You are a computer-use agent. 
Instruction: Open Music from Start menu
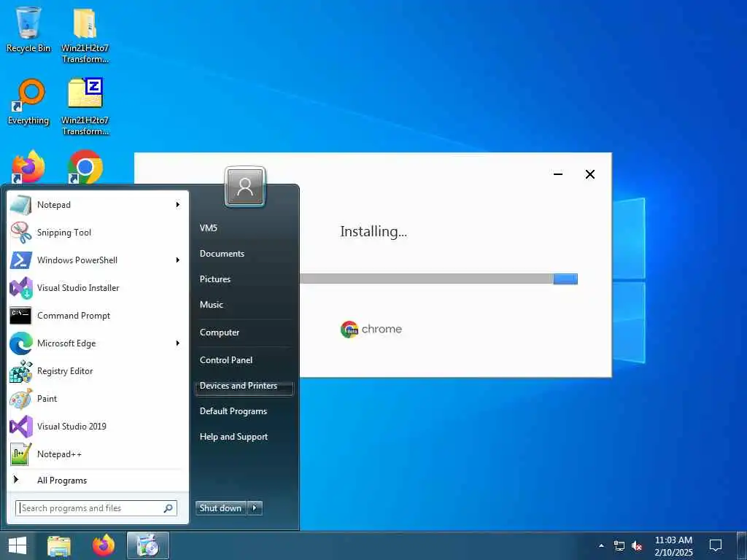tap(211, 305)
